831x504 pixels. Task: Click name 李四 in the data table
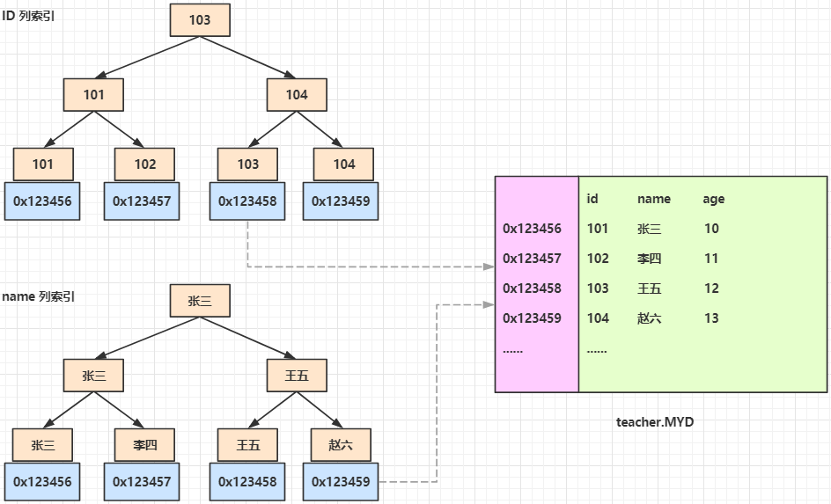pos(650,259)
